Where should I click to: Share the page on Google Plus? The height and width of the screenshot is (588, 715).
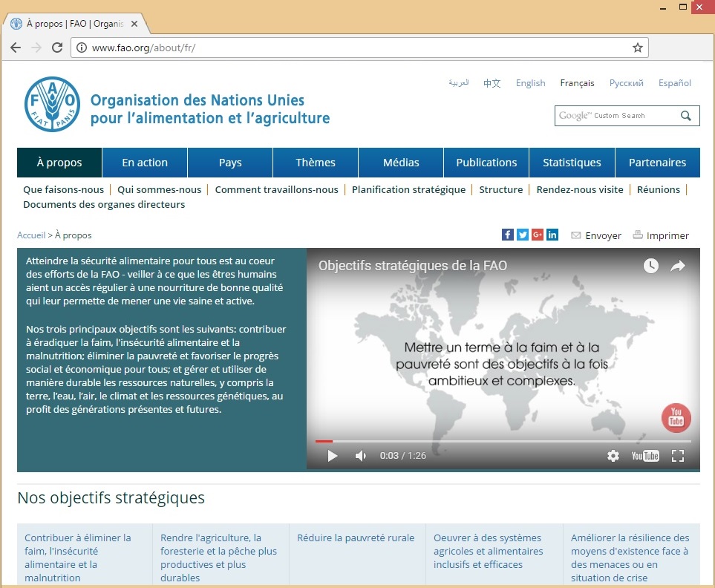point(538,235)
